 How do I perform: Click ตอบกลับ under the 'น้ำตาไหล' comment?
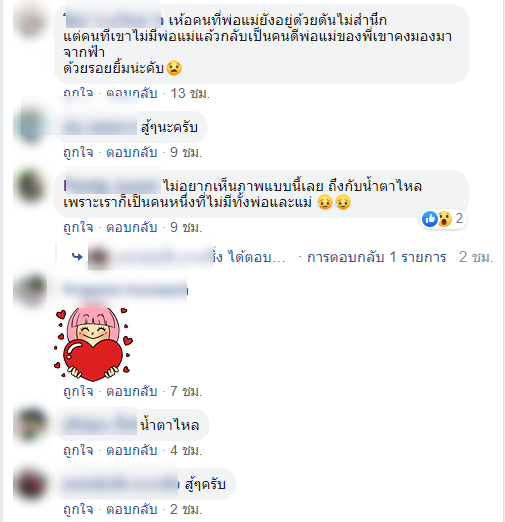pos(132,451)
